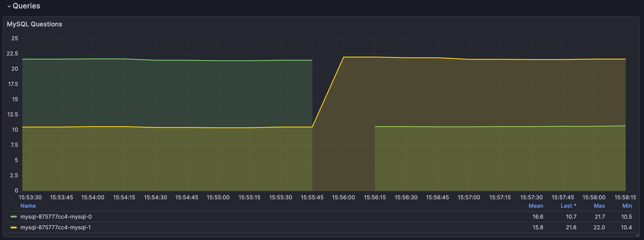Screen dimensions: 644x240
Task: Click the 15:55:45 time axis label
Action: tap(312, 197)
